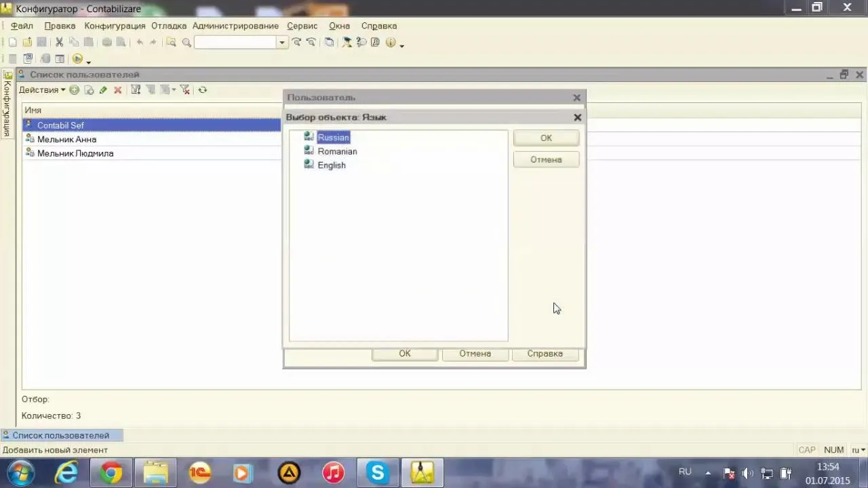Click the Справка button in Пользователь dialog

[545, 354]
